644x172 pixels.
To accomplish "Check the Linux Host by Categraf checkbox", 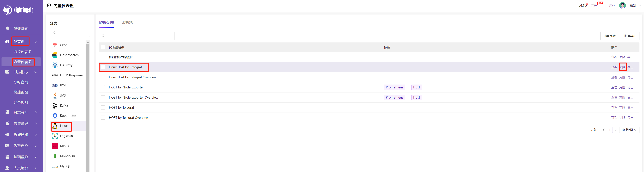I will [103, 67].
